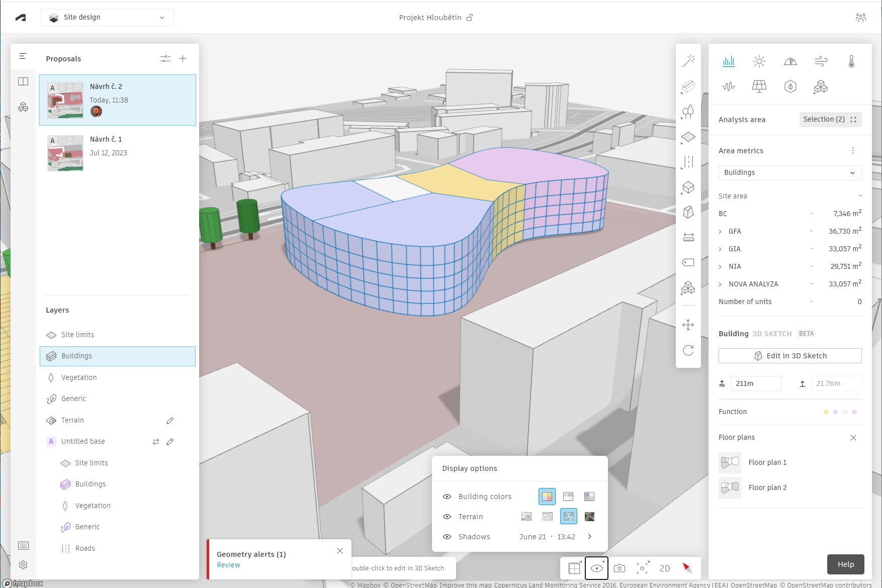The image size is (882, 588).
Task: Click Edit in 3D Sketch button
Action: pyautogui.click(x=789, y=356)
